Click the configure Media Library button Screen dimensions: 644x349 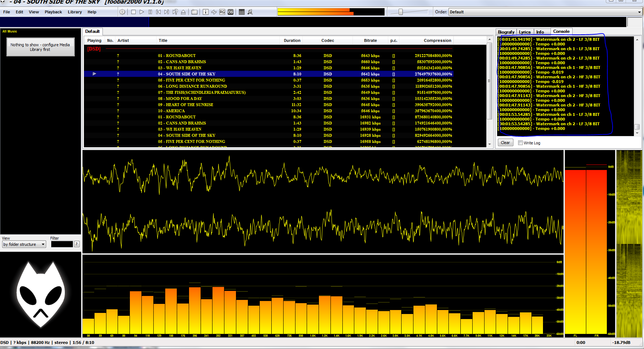click(40, 47)
